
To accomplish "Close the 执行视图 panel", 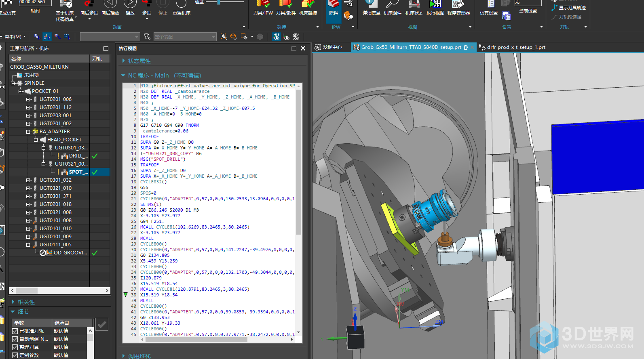I will coord(303,48).
